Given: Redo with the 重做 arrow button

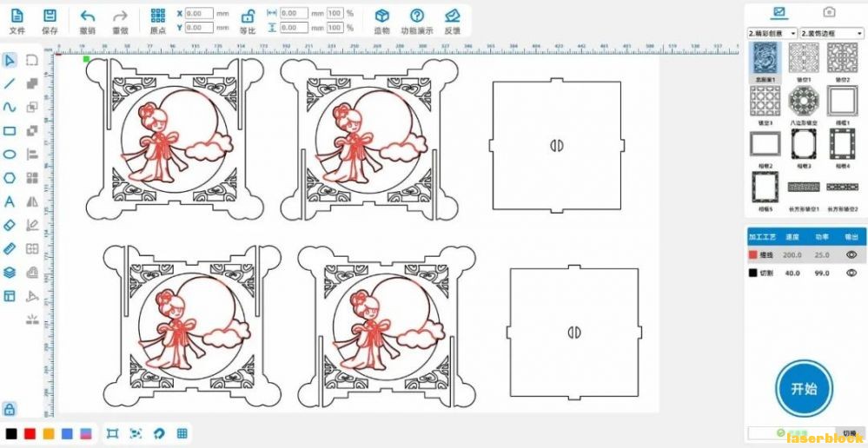Looking at the screenshot, I should click(120, 16).
